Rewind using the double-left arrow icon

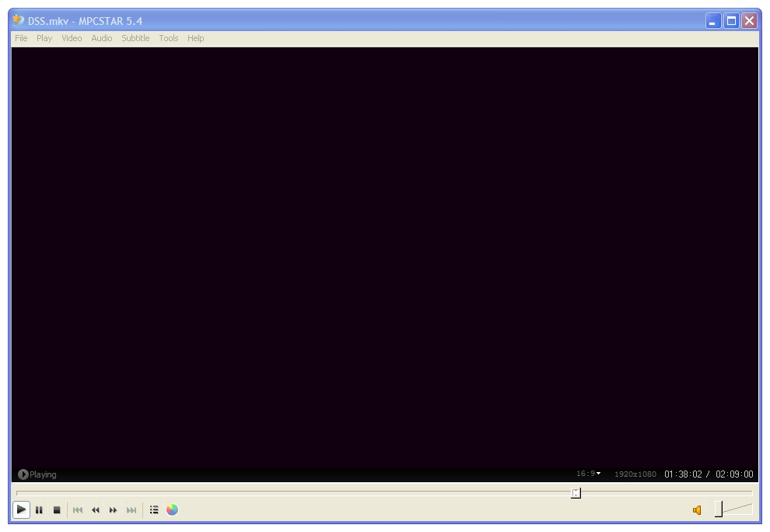tap(95, 510)
